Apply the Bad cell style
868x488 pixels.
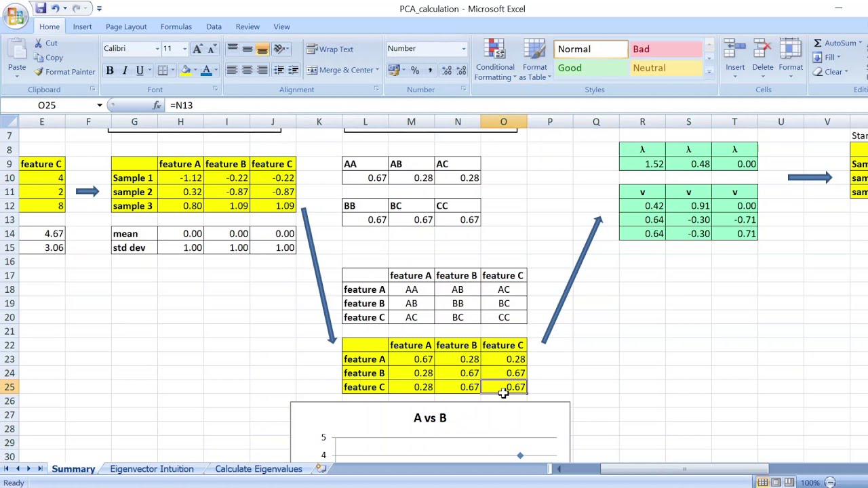(667, 49)
